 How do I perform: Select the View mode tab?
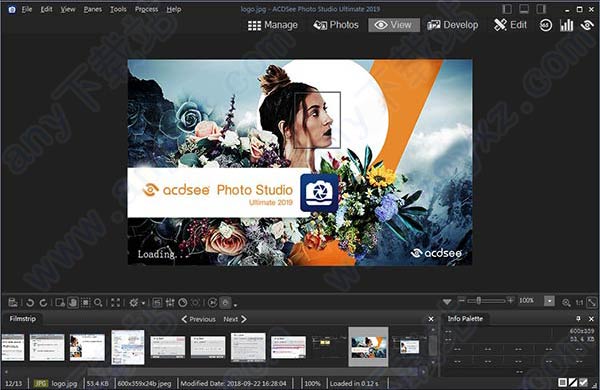394,25
